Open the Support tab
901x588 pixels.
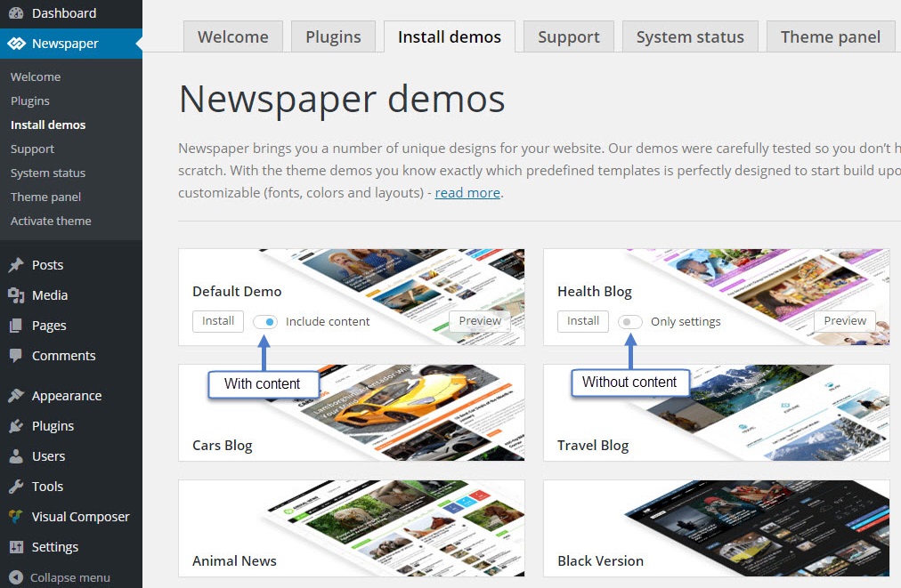point(569,36)
